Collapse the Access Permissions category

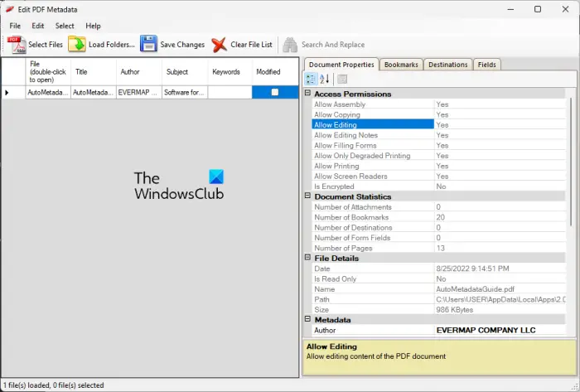307,93
